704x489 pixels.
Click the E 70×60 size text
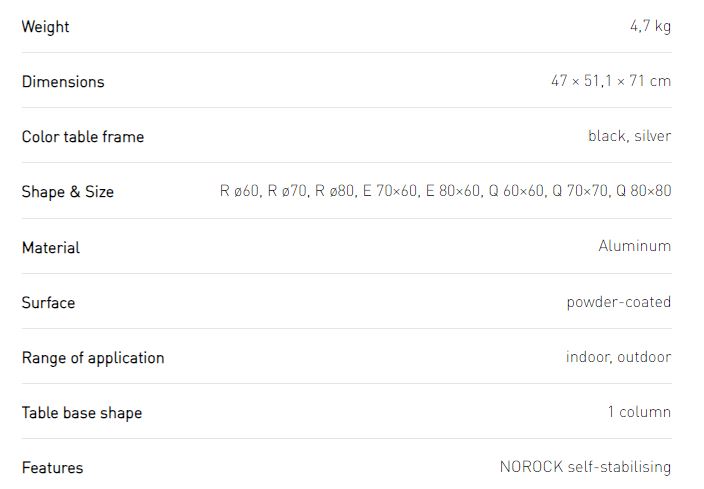(390, 191)
